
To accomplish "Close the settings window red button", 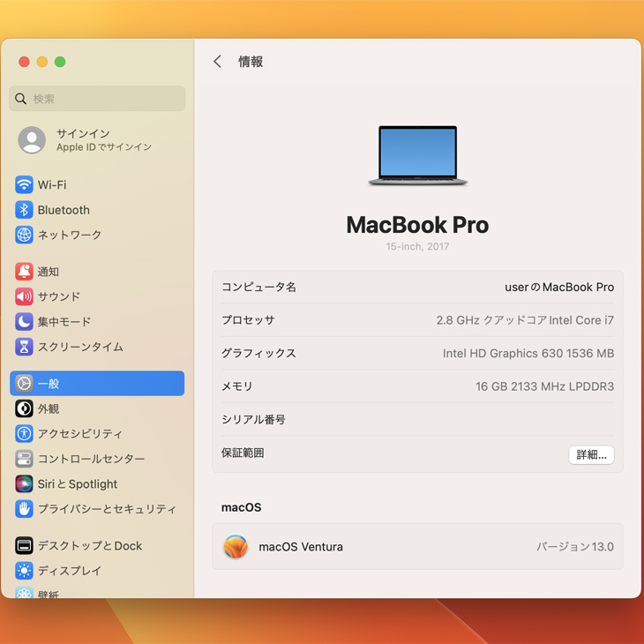I will [24, 62].
